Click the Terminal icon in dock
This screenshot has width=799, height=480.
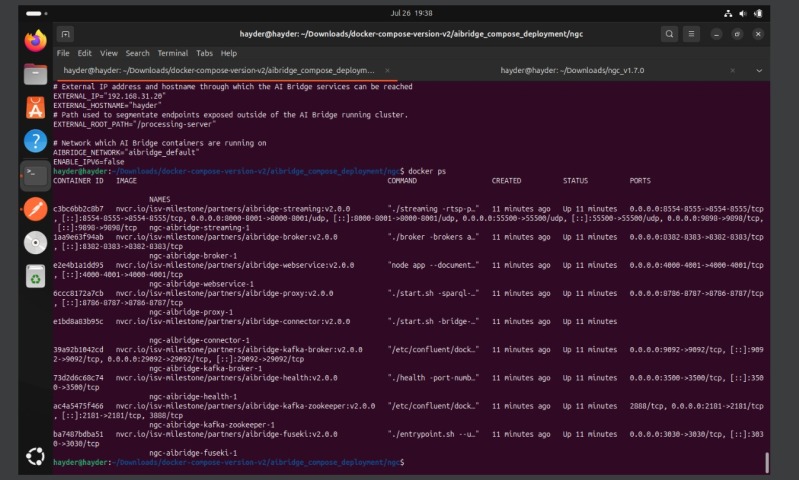(x=36, y=174)
